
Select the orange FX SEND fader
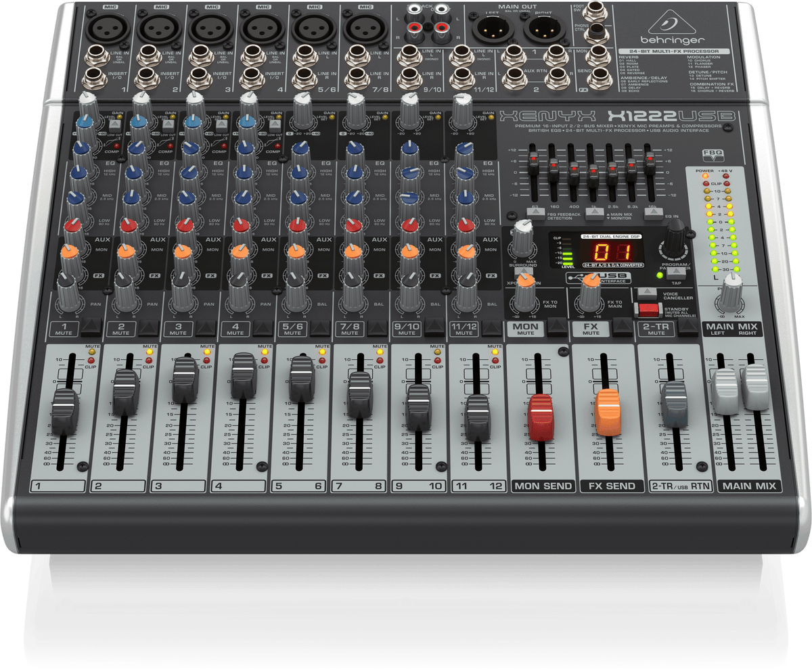pyautogui.click(x=607, y=412)
